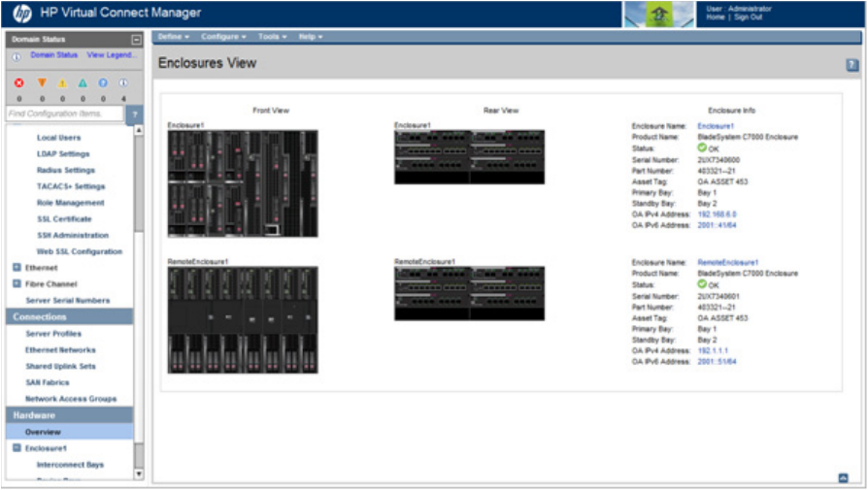Select Radius Settings in the tree
Image resolution: width=868 pixels, height=490 pixels.
pos(66,170)
